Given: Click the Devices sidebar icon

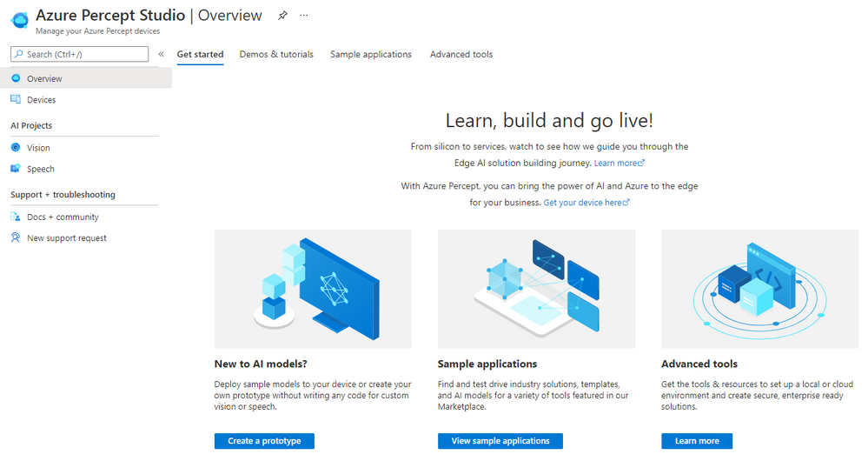Looking at the screenshot, I should coord(16,99).
